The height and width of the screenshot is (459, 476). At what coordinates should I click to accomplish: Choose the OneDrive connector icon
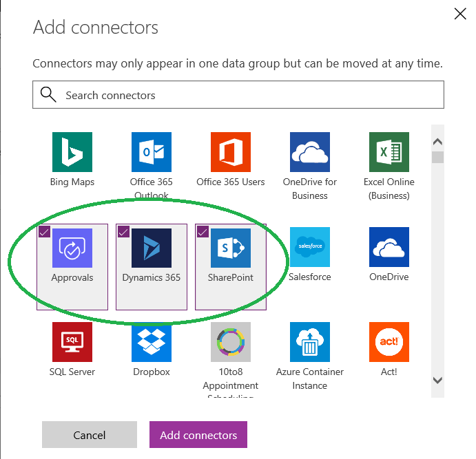(x=389, y=247)
